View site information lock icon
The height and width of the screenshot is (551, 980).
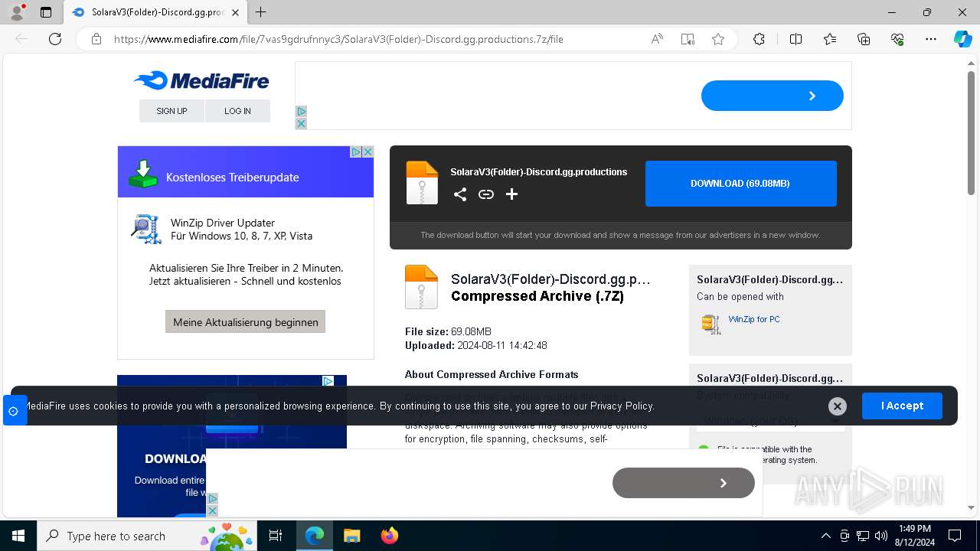click(x=96, y=39)
